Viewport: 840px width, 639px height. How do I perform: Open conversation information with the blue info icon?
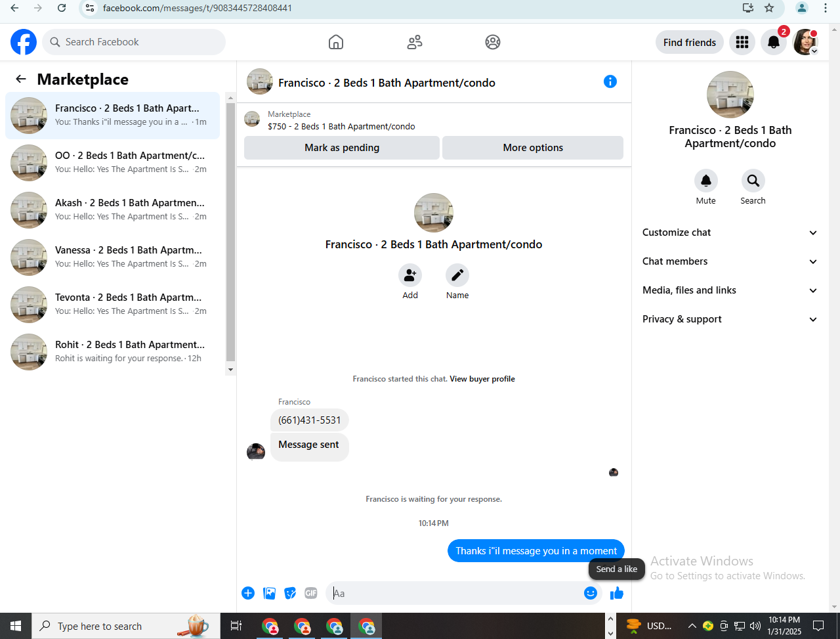coord(610,81)
